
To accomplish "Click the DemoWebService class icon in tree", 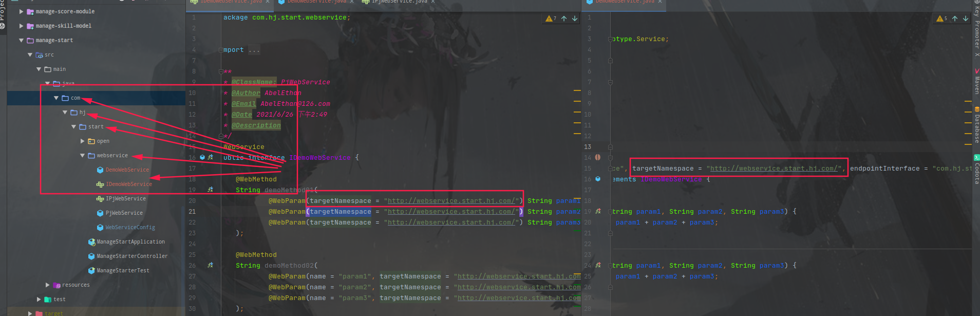I will coord(100,170).
